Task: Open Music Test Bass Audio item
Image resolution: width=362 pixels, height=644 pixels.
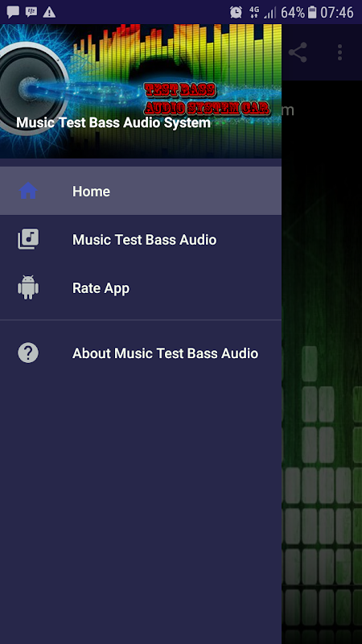Action: [141, 239]
